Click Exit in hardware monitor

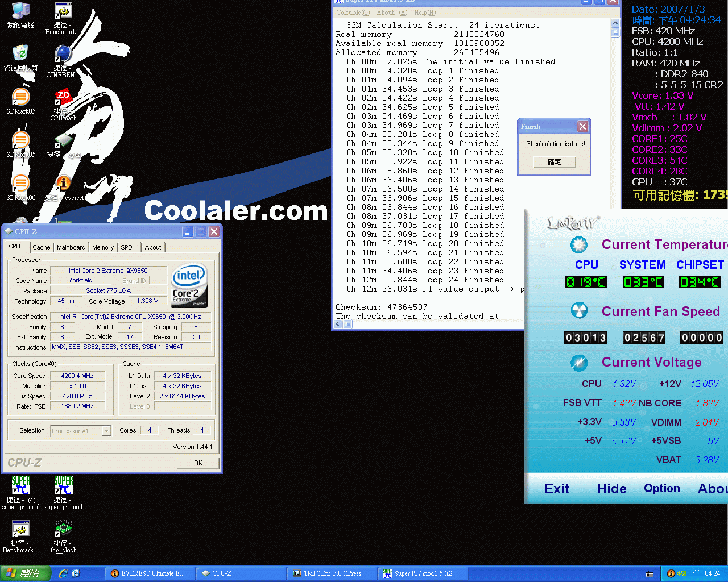click(x=556, y=489)
